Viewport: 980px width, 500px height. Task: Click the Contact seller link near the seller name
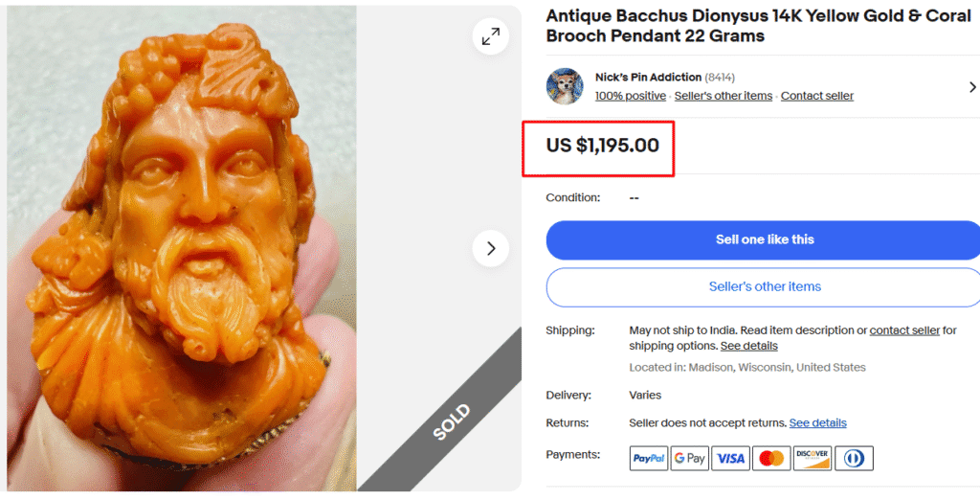tap(816, 96)
